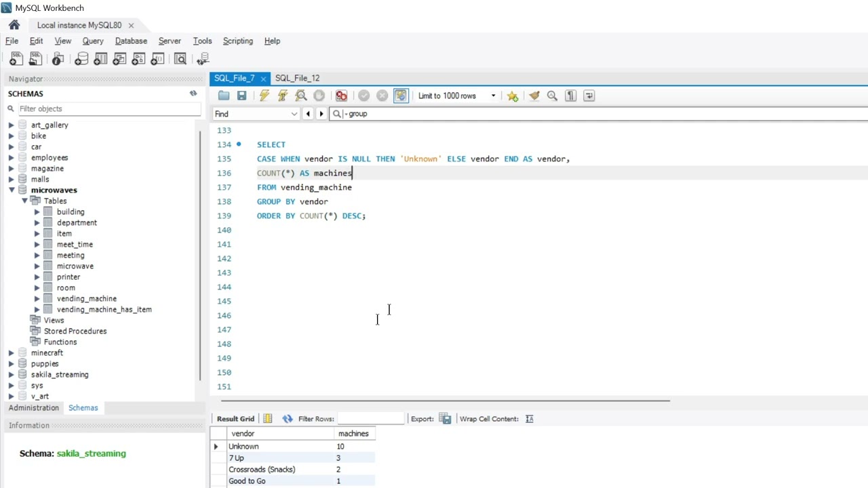This screenshot has width=868, height=488.
Task: Click the Filter Rows input field
Action: (370, 419)
